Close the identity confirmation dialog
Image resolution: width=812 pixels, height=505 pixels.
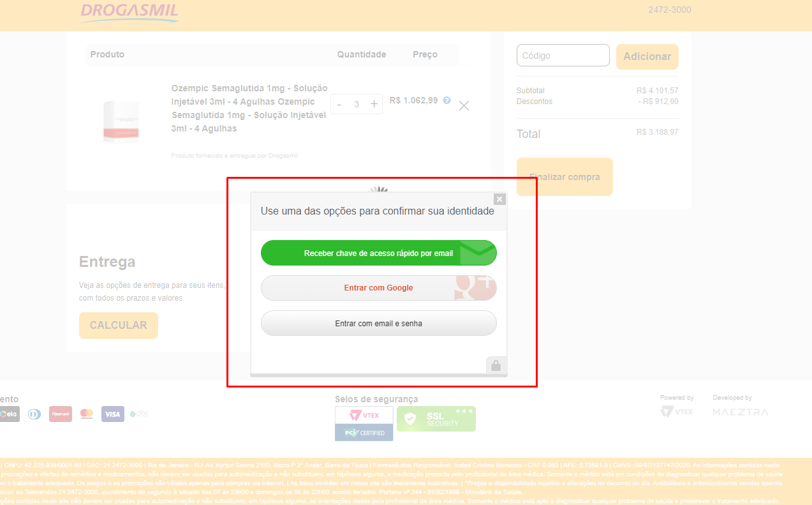(x=499, y=199)
